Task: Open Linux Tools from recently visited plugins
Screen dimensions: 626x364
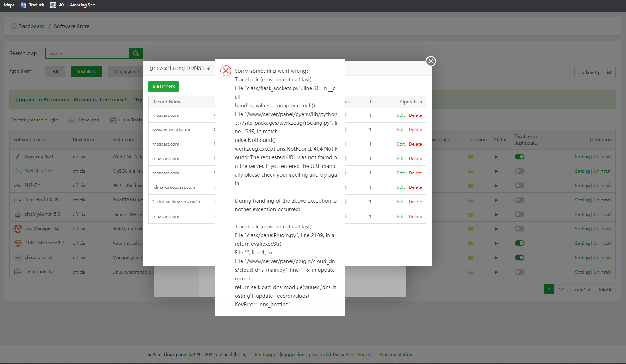Action: (126, 120)
